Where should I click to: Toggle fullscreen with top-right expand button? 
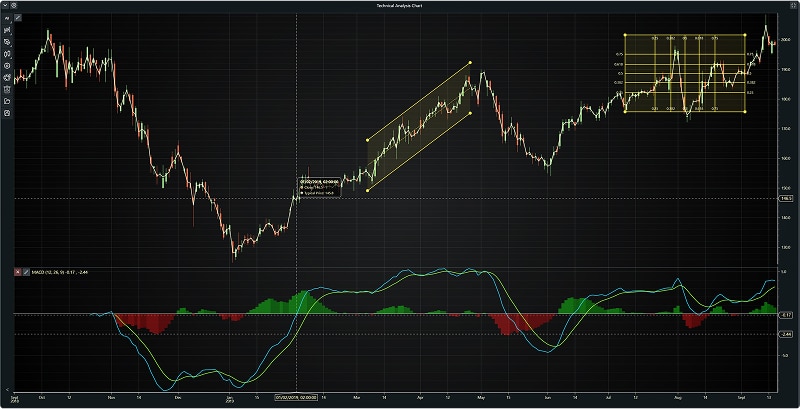point(792,5)
